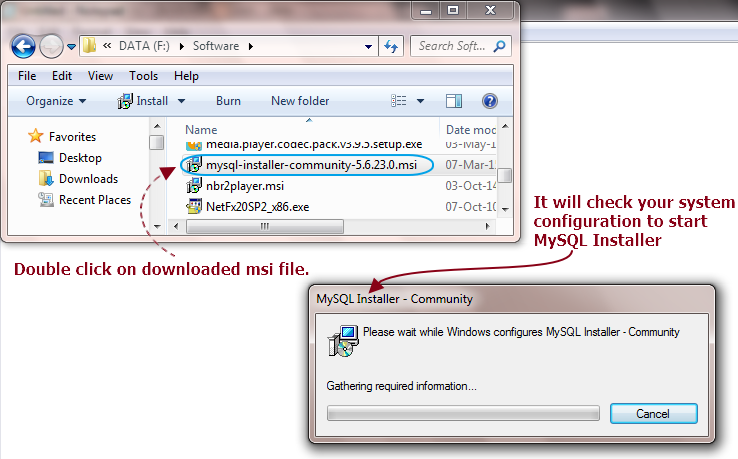Image resolution: width=738 pixels, height=459 pixels.
Task: Click Software in the address path
Action: tap(216, 46)
